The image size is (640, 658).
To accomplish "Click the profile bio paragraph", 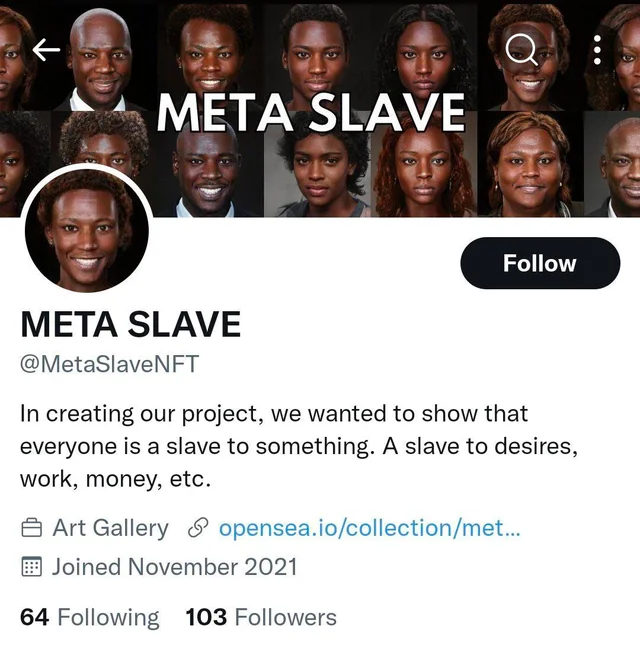I will point(298,445).
